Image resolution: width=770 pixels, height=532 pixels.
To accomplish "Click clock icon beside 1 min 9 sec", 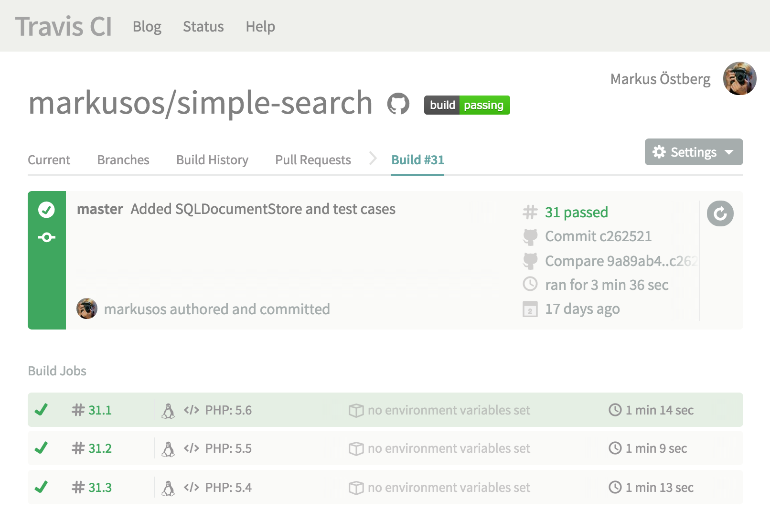I will point(615,448).
